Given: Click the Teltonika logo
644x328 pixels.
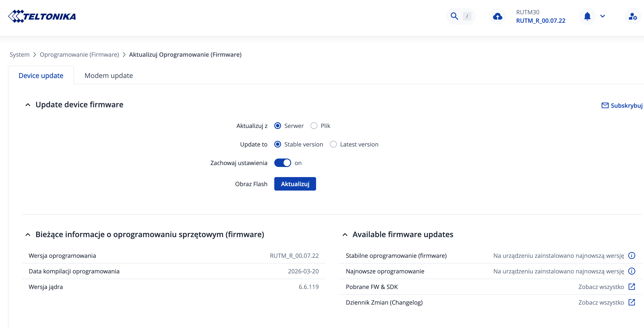Looking at the screenshot, I should point(42,16).
